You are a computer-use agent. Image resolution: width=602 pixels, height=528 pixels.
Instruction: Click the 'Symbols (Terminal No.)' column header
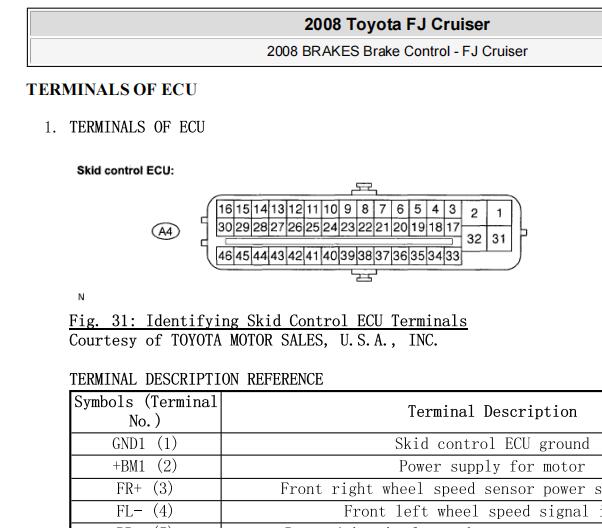coord(146,412)
